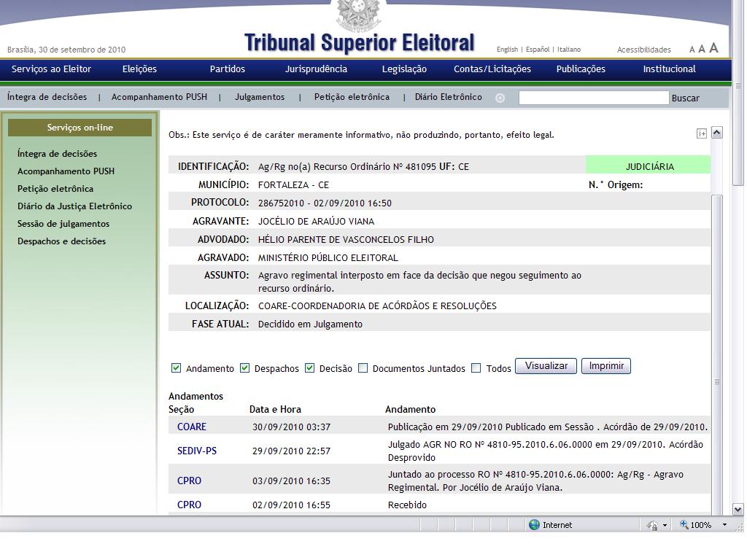Open the Legislação menu
This screenshot has height=560, width=747.
click(x=404, y=69)
